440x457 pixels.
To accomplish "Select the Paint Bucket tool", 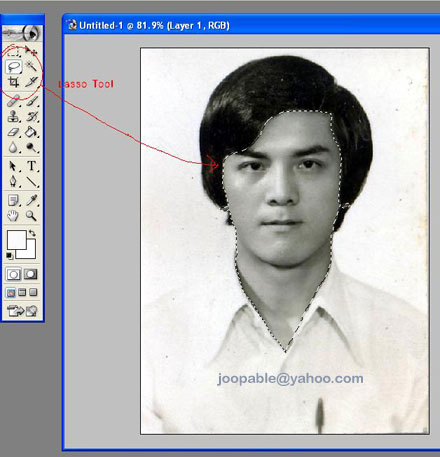I will pyautogui.click(x=31, y=132).
